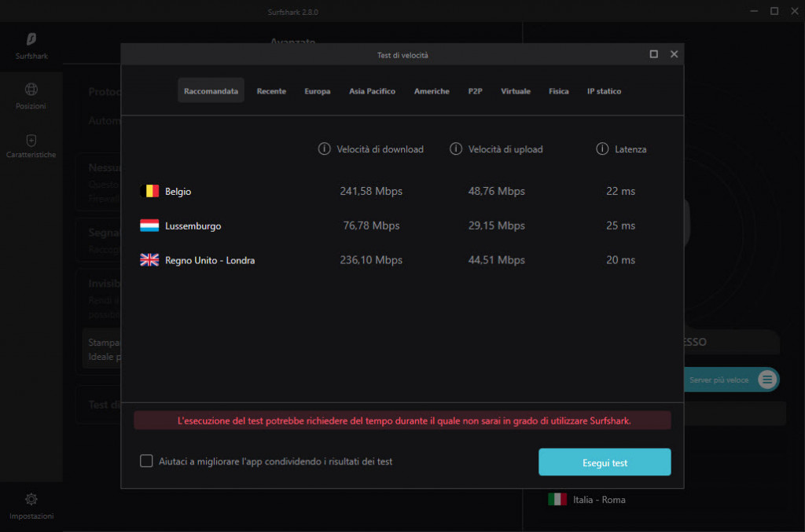Viewport: 805px width, 532px height.
Task: Click info icon beside Velocità di upload
Action: click(455, 149)
